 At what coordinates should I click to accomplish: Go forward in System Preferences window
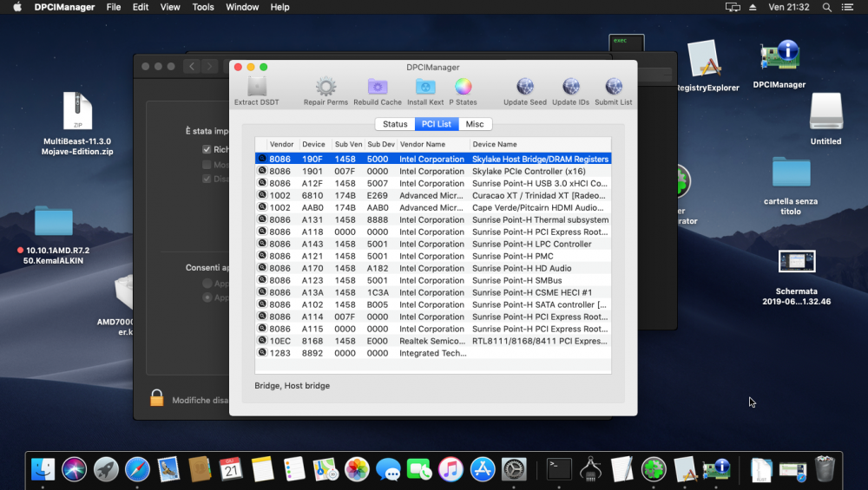pyautogui.click(x=209, y=67)
